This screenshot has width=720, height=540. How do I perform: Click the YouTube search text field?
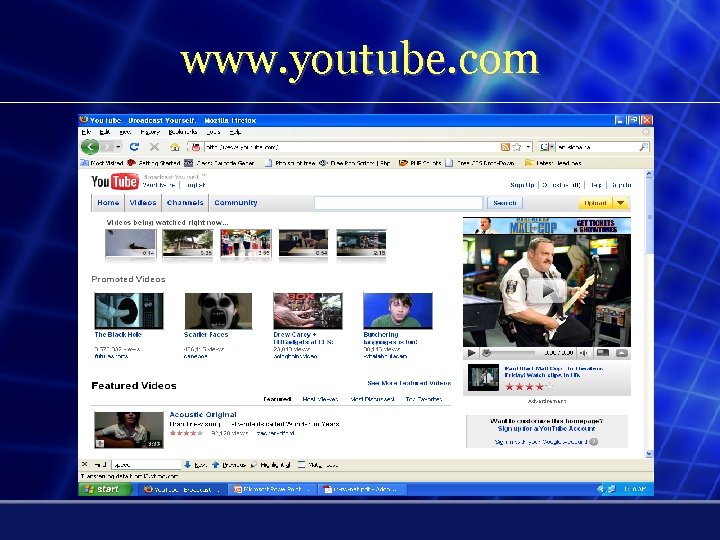[398, 203]
